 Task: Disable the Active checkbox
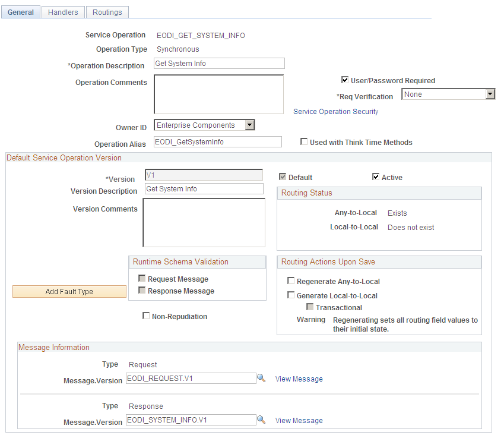(x=376, y=176)
